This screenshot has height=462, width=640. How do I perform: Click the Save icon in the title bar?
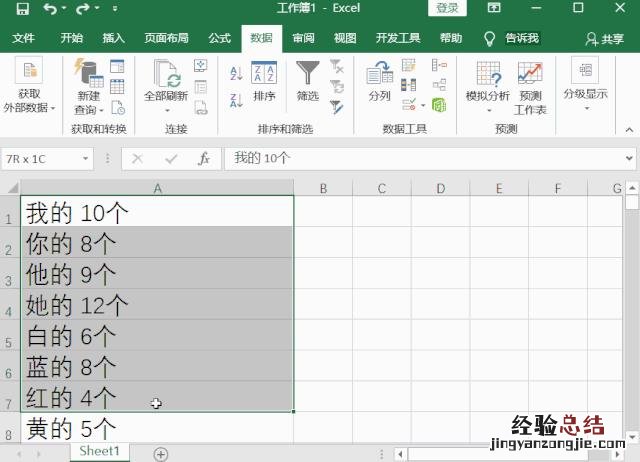click(x=23, y=9)
